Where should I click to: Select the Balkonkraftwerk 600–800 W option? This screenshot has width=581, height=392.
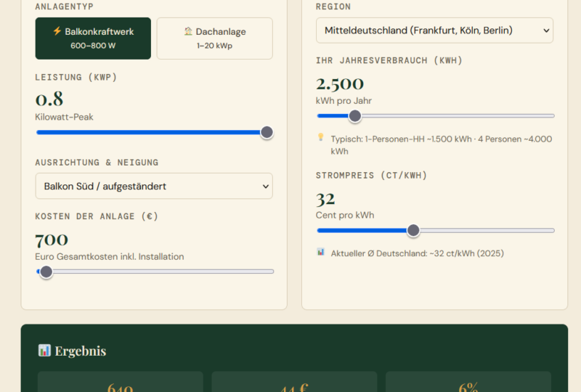coord(93,38)
